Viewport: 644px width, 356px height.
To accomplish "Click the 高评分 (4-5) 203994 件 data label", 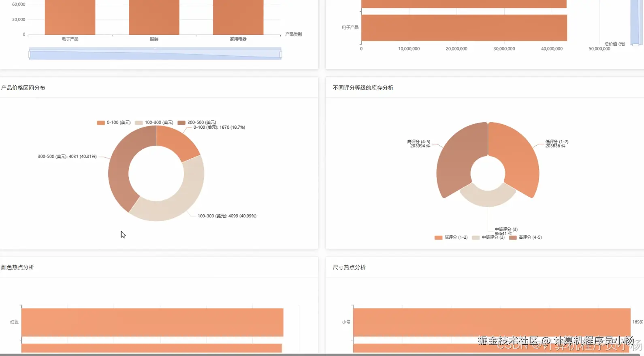I will tap(419, 144).
